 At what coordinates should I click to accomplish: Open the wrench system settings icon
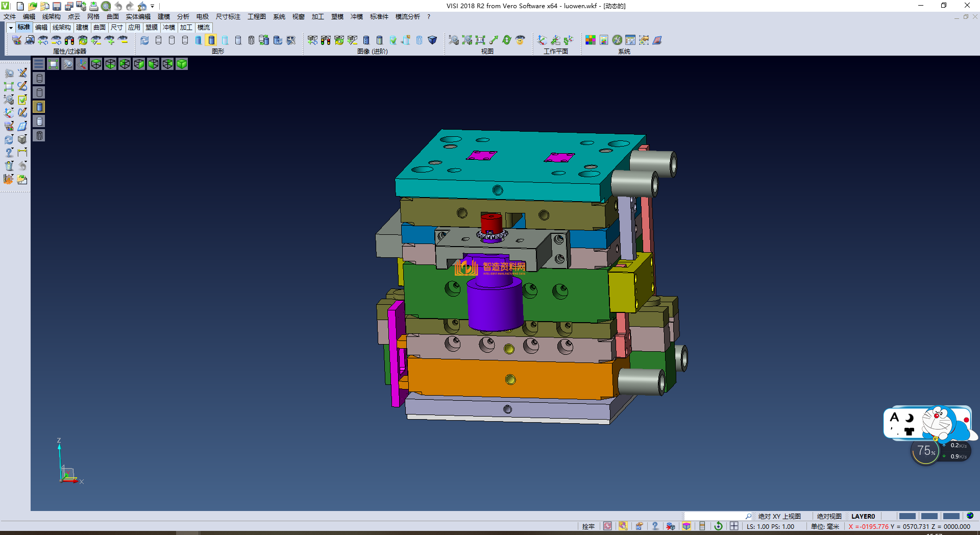coord(617,40)
